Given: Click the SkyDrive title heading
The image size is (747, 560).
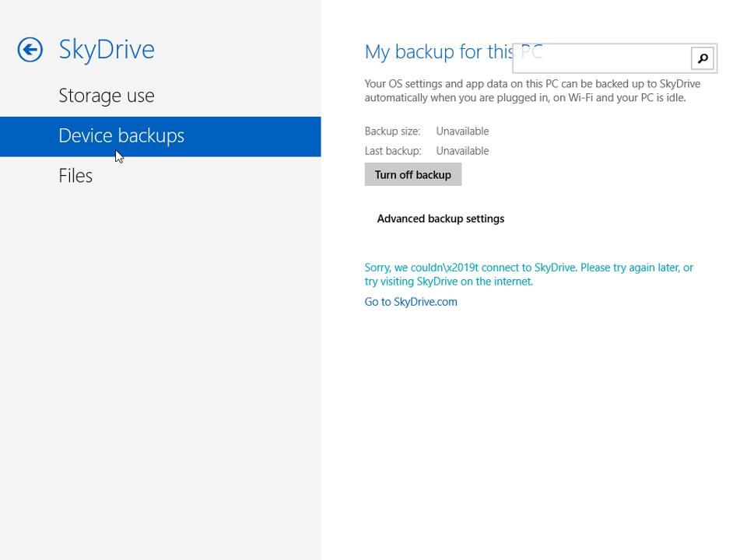Looking at the screenshot, I should click(107, 50).
